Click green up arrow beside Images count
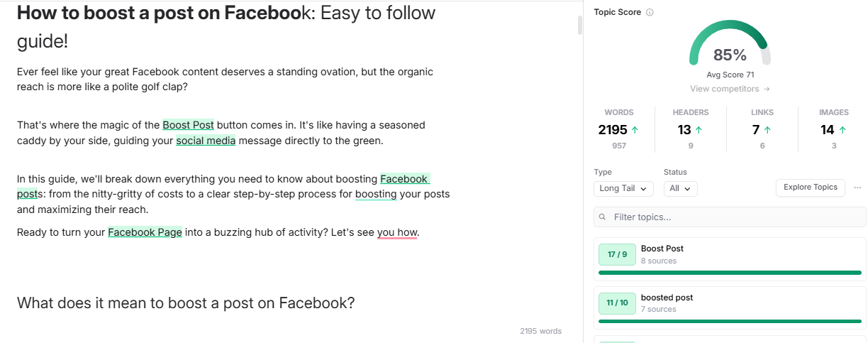This screenshot has width=868, height=343. click(x=842, y=130)
